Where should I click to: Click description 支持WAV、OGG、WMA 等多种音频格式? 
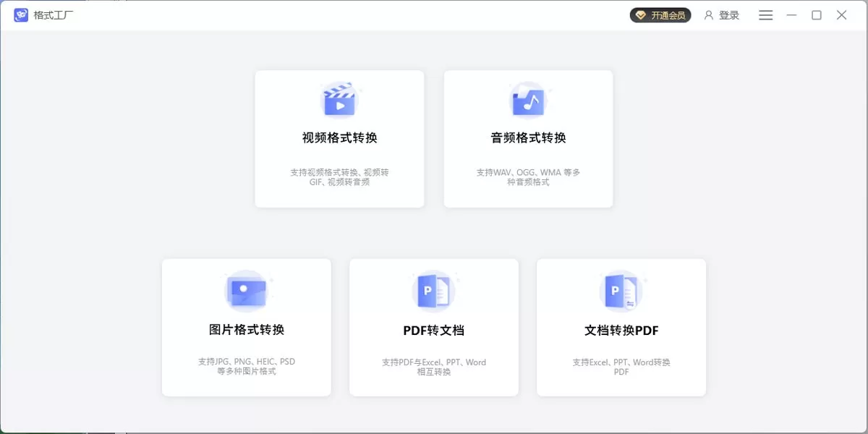pos(529,177)
